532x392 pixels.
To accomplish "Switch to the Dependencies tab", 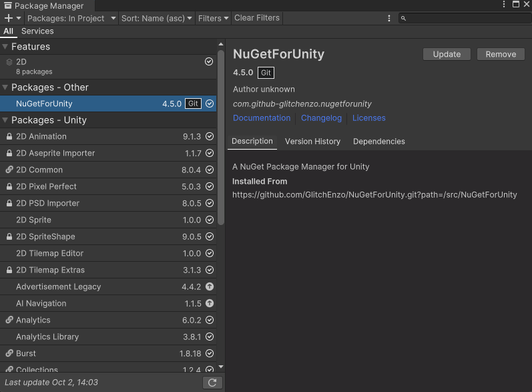I will pos(379,142).
